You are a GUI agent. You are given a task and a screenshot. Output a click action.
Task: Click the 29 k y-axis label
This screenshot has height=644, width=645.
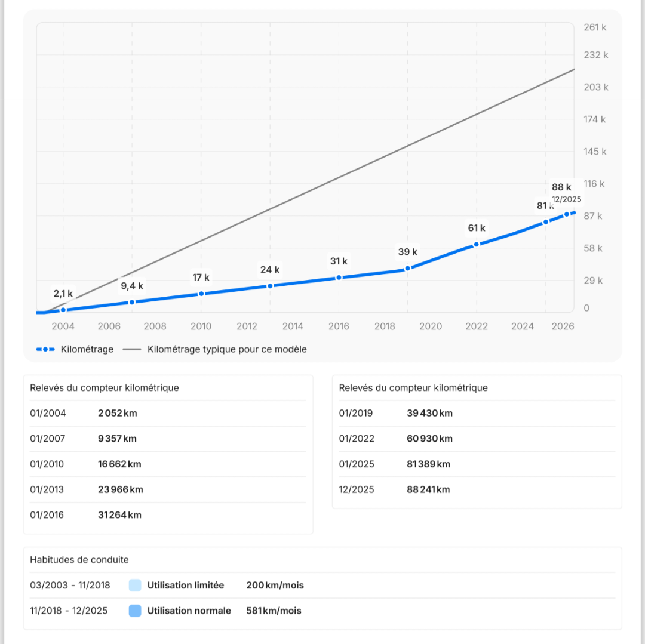pyautogui.click(x=593, y=281)
